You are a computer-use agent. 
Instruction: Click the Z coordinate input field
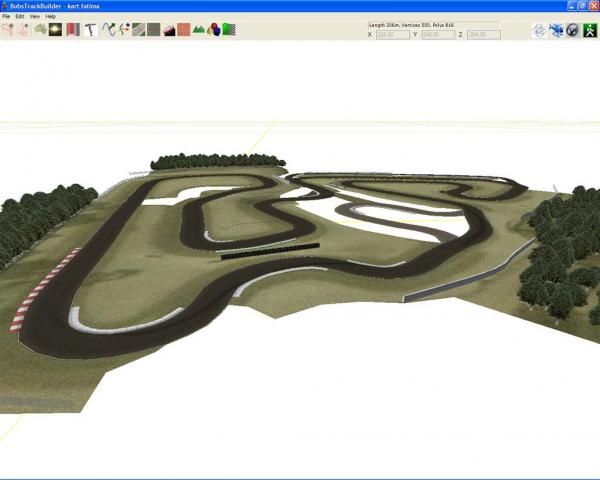pos(483,34)
